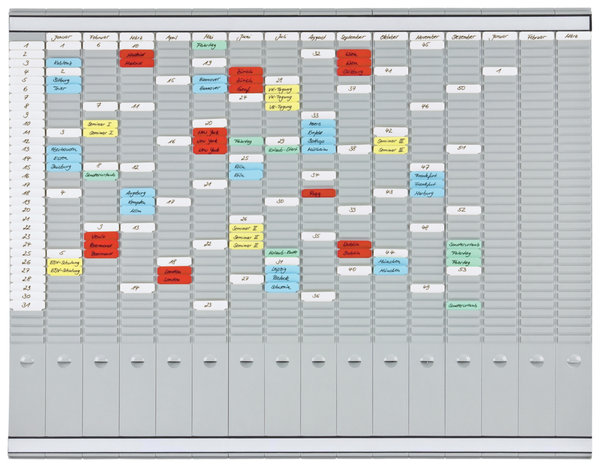Click day 31 label in the row index
Screen dimensions: 600x467
(25, 305)
